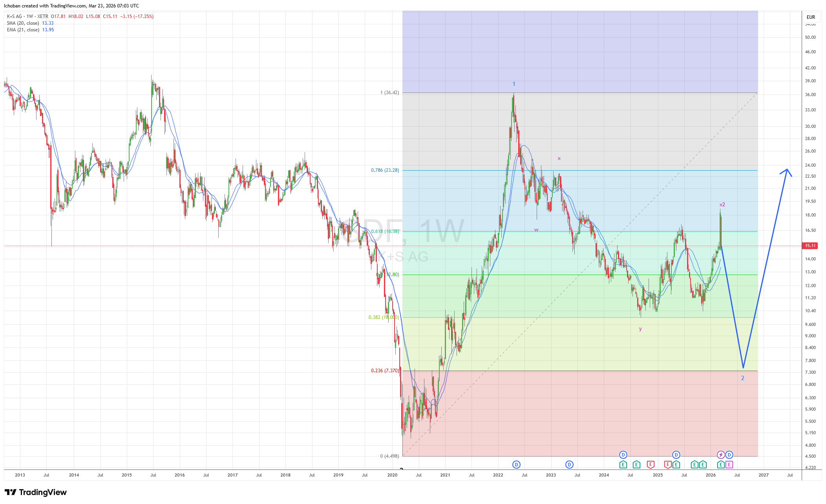Image resolution: width=826 pixels, height=504 pixels.
Task: Click the x2 wave label near the 2026 high
Action: pos(722,205)
